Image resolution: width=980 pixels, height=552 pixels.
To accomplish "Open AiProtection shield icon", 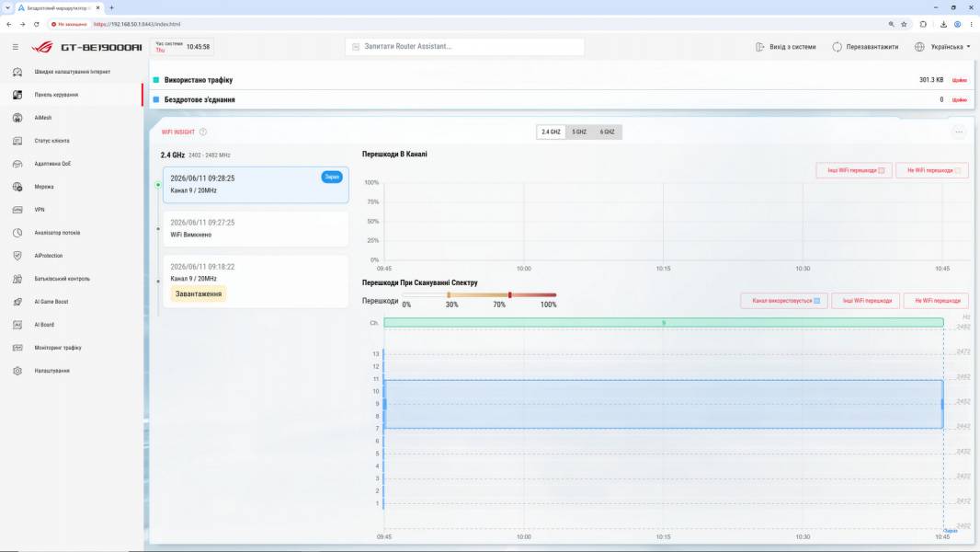I will pos(17,256).
